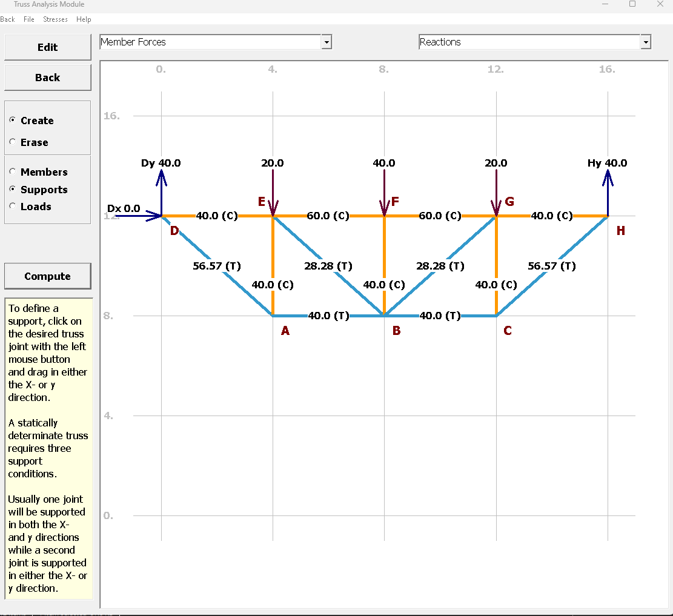Screen dimensions: 673x616
Task: Select the Erase radio option
Action: tap(28, 142)
